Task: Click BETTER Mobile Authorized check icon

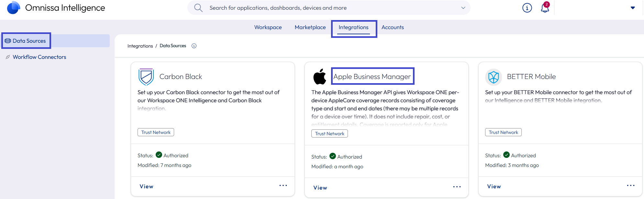Action: 506,155
